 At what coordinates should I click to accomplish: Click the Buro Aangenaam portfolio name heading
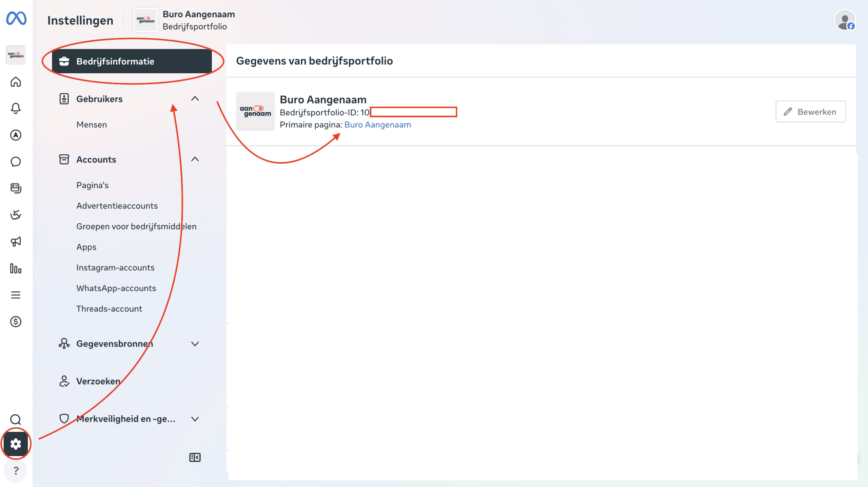(323, 99)
